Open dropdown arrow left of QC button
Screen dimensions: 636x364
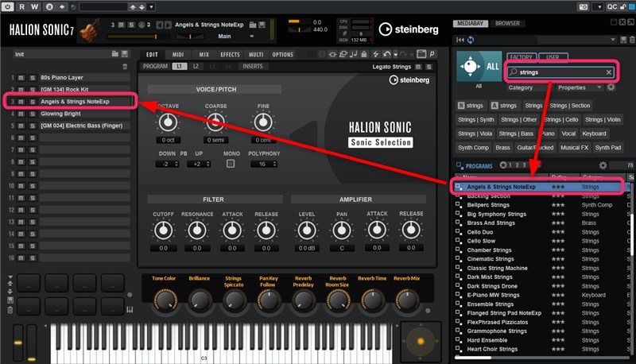(x=599, y=7)
